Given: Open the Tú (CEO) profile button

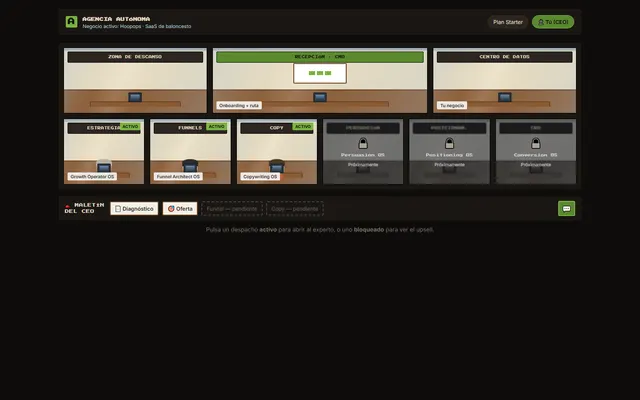Looking at the screenshot, I should 553,22.
